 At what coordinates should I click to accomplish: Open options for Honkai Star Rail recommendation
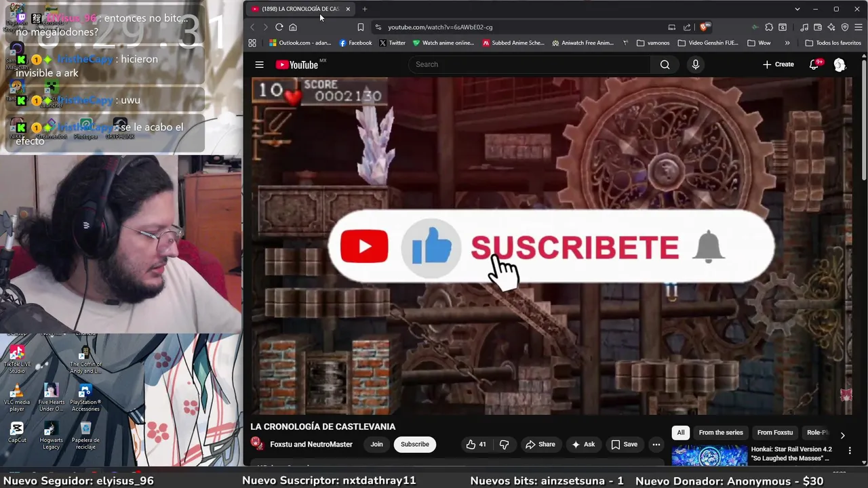tap(850, 450)
